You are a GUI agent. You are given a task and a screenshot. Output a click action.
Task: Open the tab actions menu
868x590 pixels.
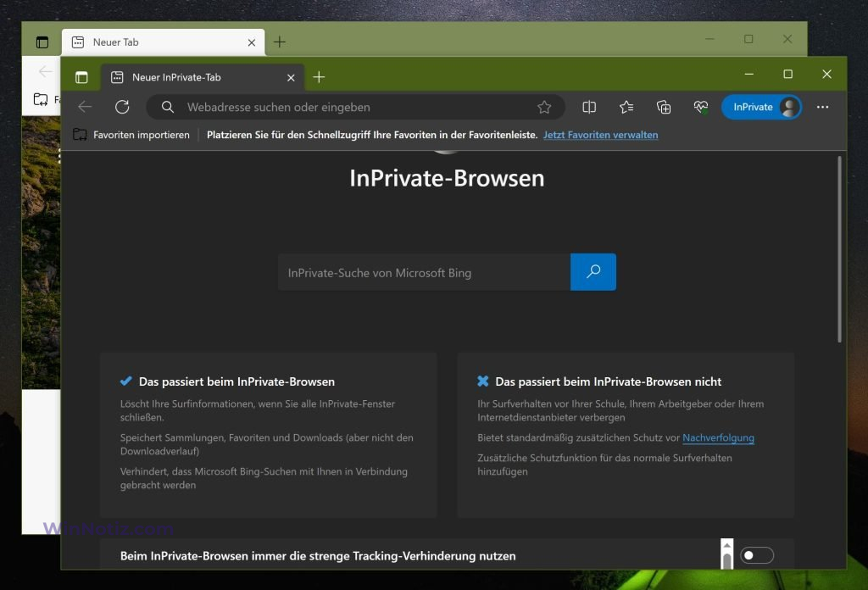81,75
